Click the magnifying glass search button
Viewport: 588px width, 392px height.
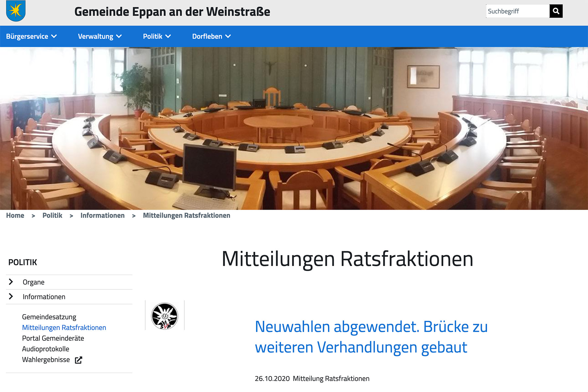pyautogui.click(x=556, y=11)
